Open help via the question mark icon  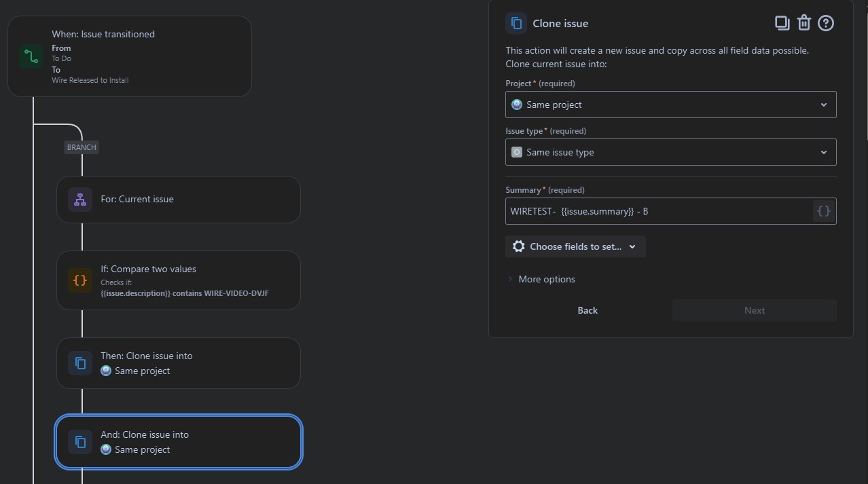click(825, 22)
